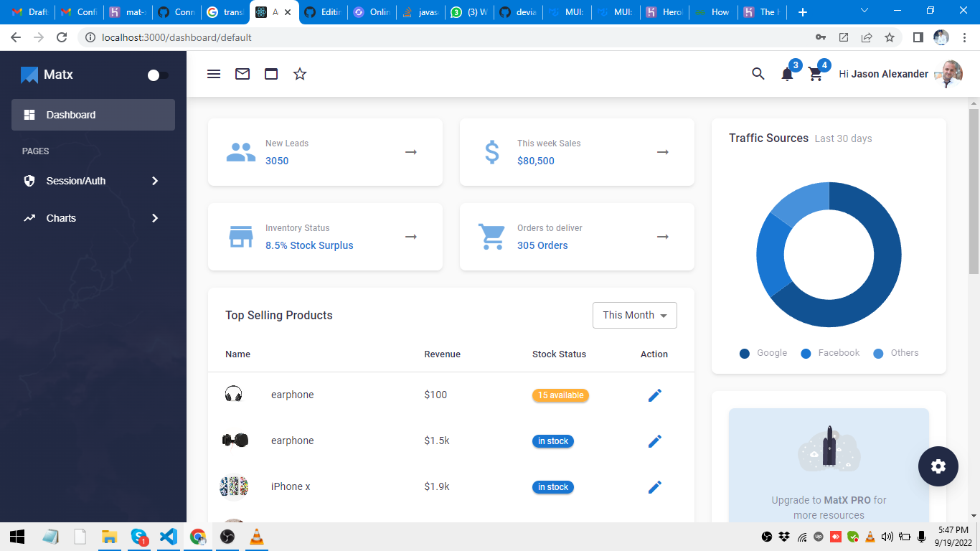Image resolution: width=980 pixels, height=551 pixels.
Task: Click the Upgrade to MatX PRO link
Action: tap(829, 500)
